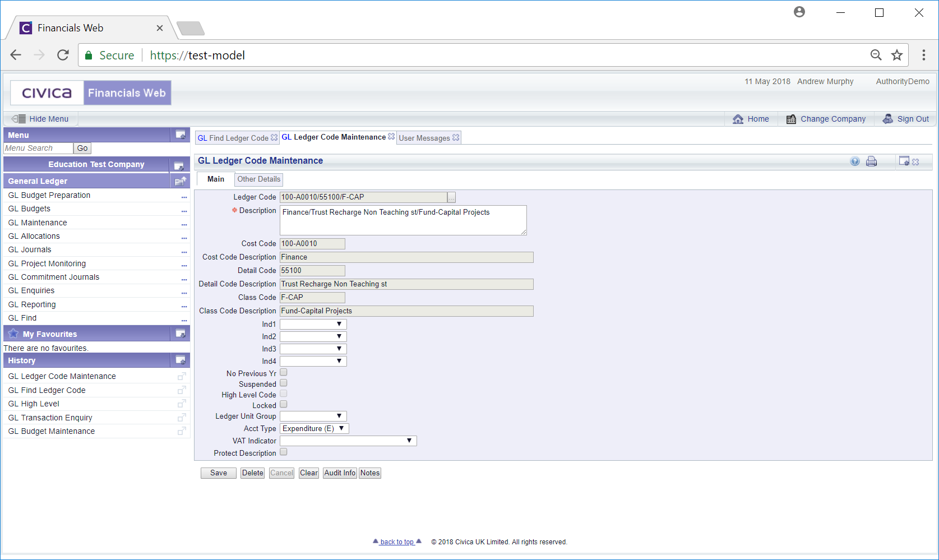Open the Acct Type dropdown
Screen dimensions: 939x560
(x=314, y=429)
